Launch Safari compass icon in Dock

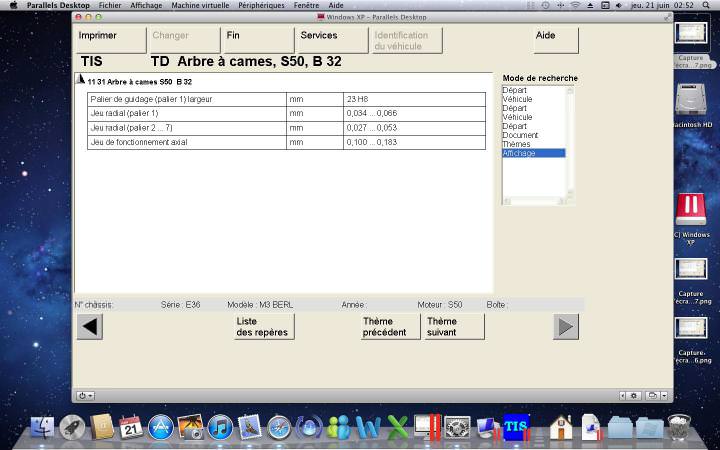pyautogui.click(x=279, y=427)
